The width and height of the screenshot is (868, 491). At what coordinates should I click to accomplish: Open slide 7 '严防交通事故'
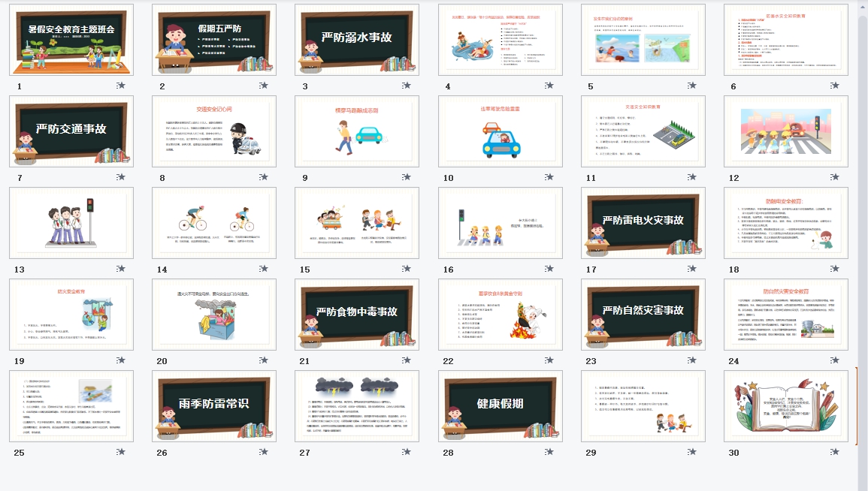click(x=71, y=132)
